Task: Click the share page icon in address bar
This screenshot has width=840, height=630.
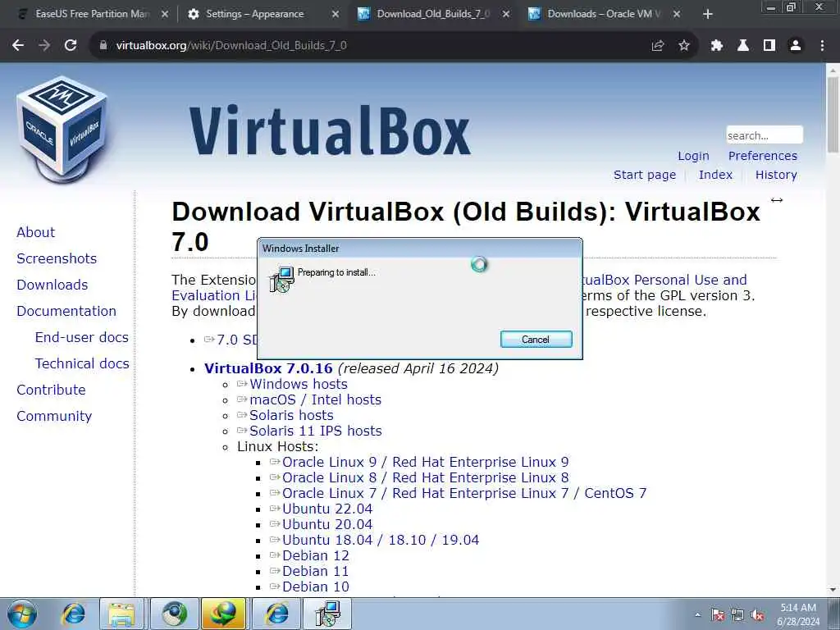Action: (658, 46)
